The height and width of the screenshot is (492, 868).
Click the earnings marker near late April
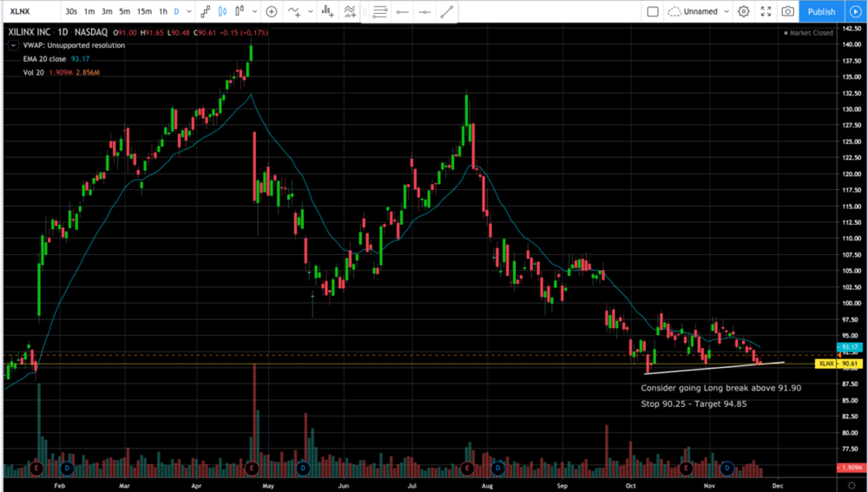(x=253, y=469)
